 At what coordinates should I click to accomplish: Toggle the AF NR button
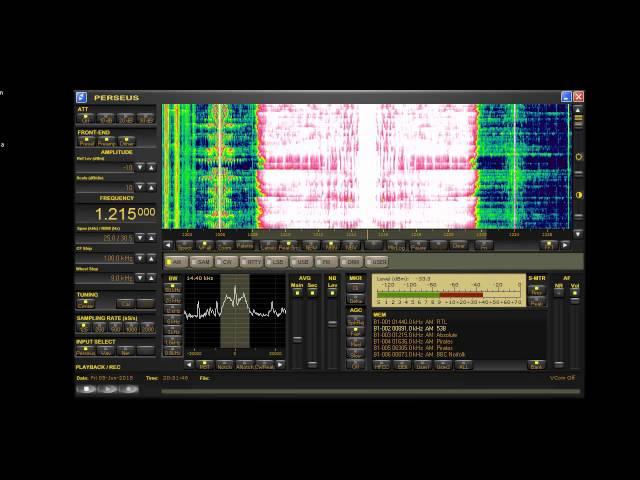[x=559, y=293]
